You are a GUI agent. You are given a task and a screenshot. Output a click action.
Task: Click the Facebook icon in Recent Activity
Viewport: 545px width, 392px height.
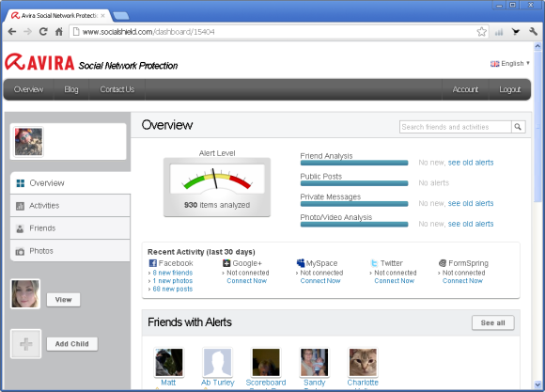coord(152,263)
